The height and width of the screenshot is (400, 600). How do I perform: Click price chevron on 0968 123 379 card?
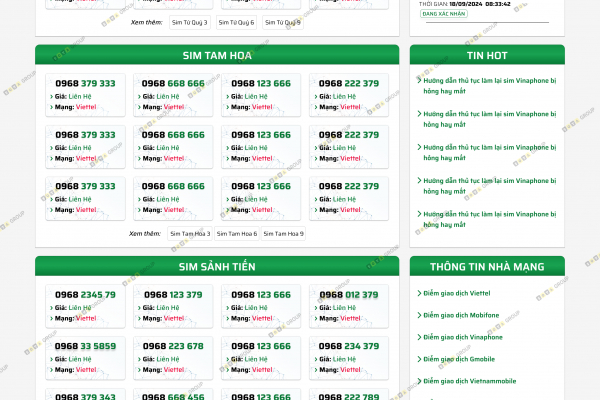[x=139, y=308]
